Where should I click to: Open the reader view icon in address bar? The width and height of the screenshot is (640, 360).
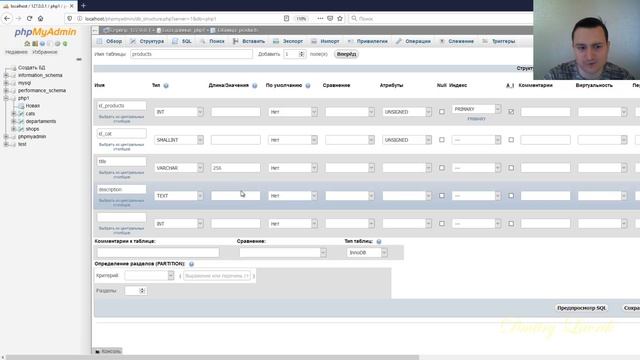click(x=287, y=18)
